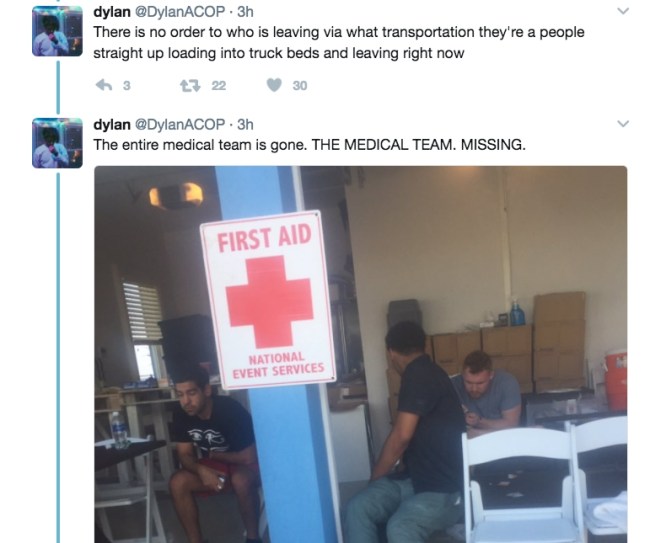View the 22 retweets count

[x=219, y=86]
